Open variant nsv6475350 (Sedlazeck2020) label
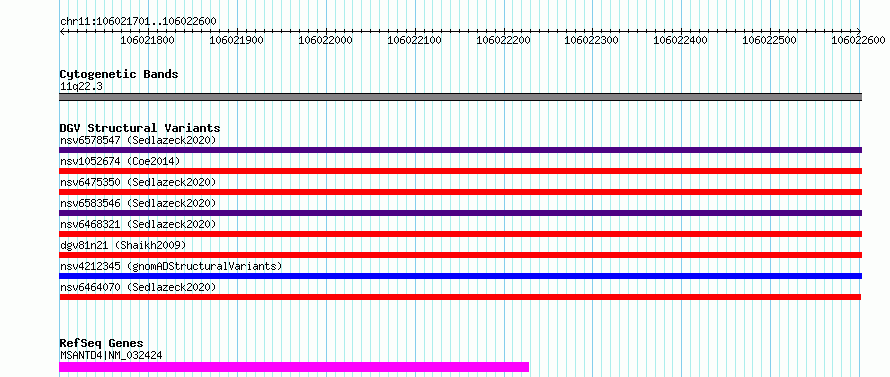The image size is (890, 377). [x=138, y=182]
